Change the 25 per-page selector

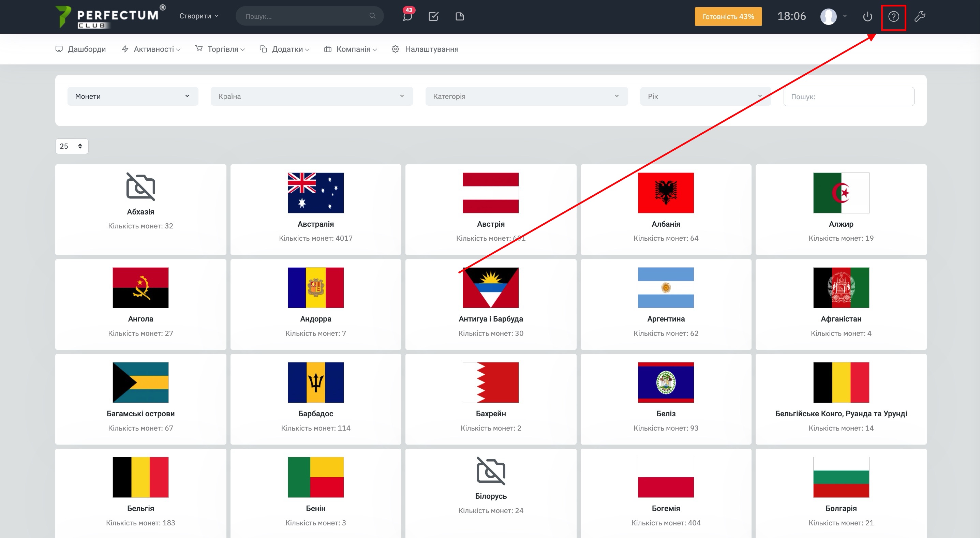pos(72,146)
